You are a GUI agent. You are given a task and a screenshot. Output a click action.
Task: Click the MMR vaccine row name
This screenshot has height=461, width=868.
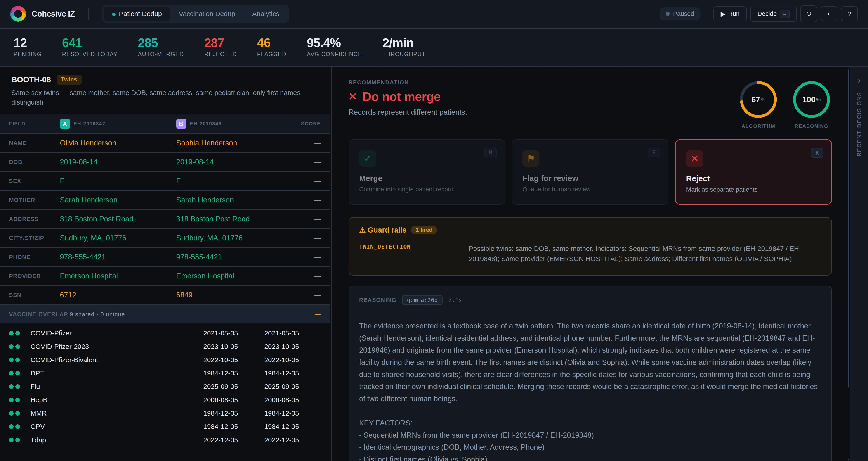[38, 413]
